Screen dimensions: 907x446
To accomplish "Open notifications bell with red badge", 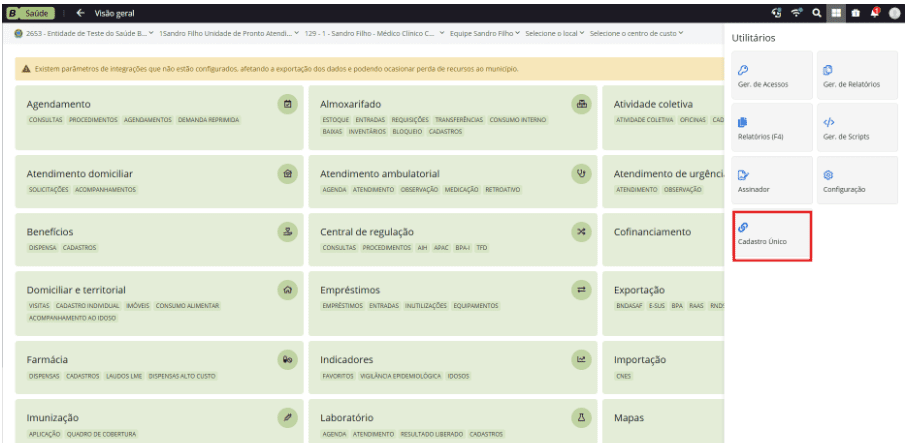I will (x=875, y=13).
